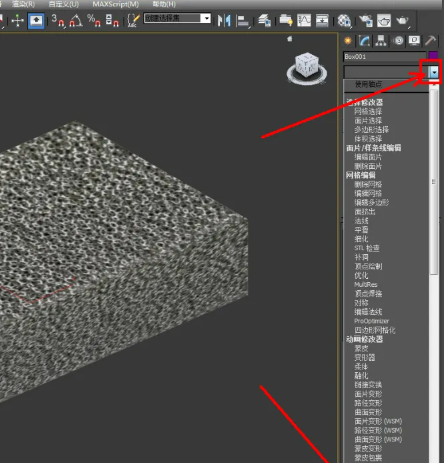Toggle the spinner snap magnet

(112, 21)
